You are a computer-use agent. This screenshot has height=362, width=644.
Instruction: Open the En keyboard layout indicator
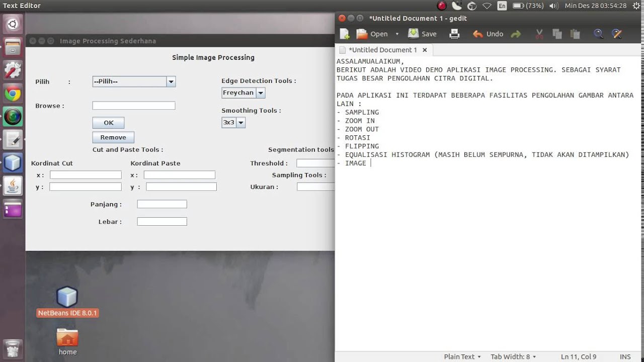point(502,6)
